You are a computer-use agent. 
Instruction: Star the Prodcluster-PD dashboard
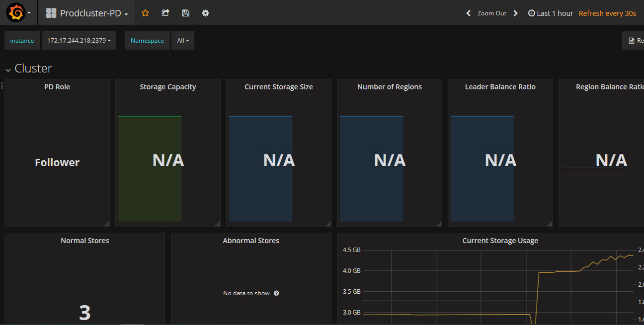click(145, 13)
